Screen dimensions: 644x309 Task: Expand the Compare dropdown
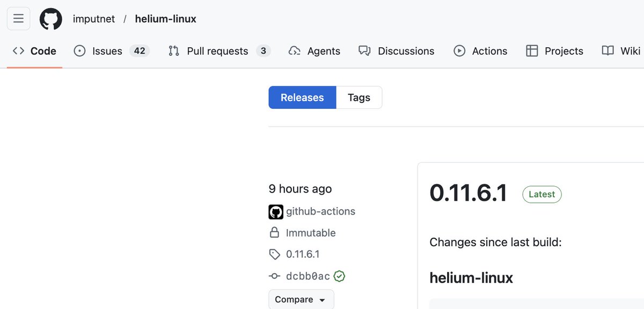click(x=301, y=300)
